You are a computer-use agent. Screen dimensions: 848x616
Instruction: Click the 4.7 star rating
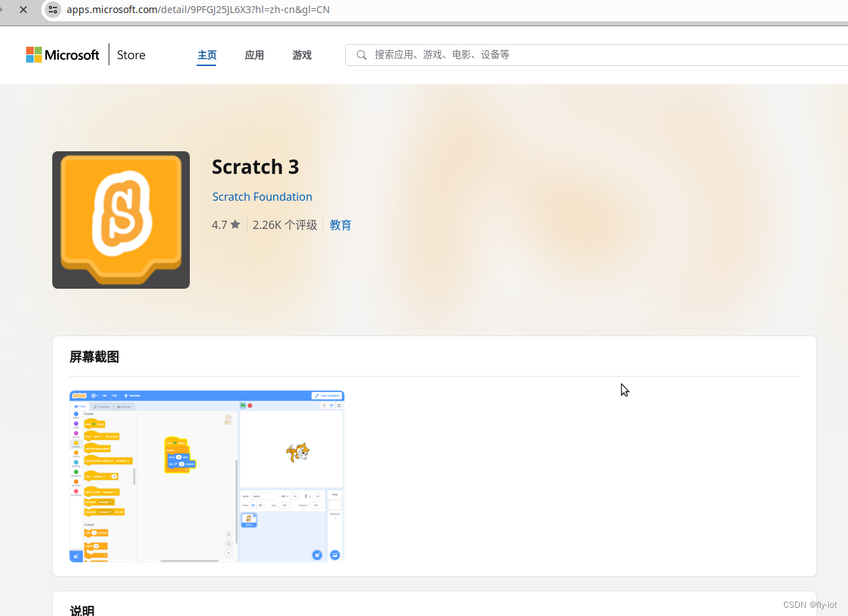[226, 225]
